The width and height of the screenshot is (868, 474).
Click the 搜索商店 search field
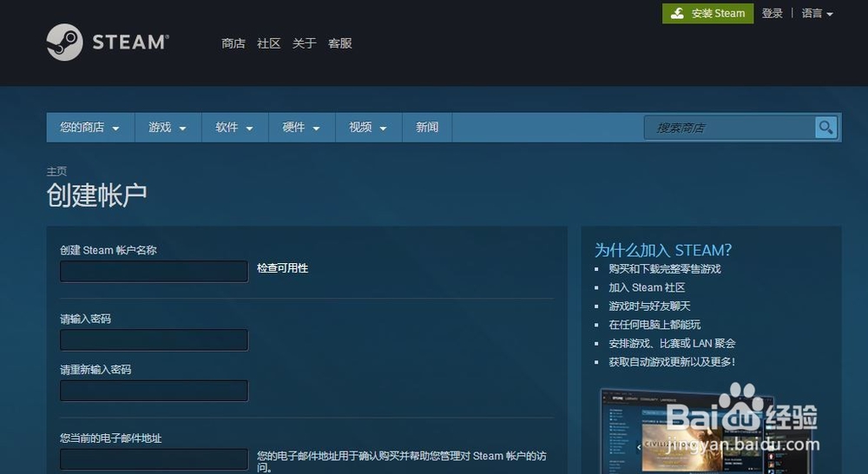tap(730, 128)
